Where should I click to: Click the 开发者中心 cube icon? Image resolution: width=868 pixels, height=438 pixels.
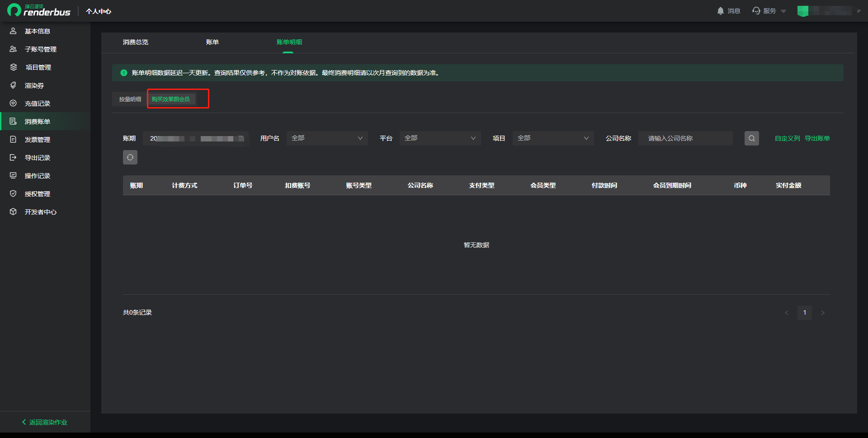pos(13,212)
